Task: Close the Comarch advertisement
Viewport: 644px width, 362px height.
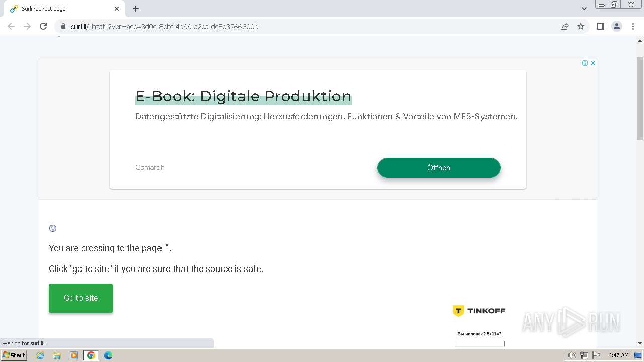Action: tap(593, 63)
